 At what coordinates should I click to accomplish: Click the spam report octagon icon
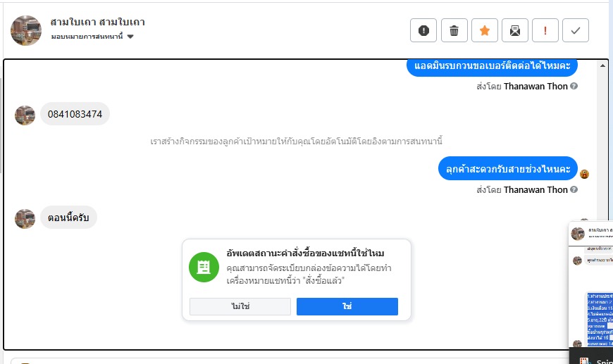tap(423, 30)
